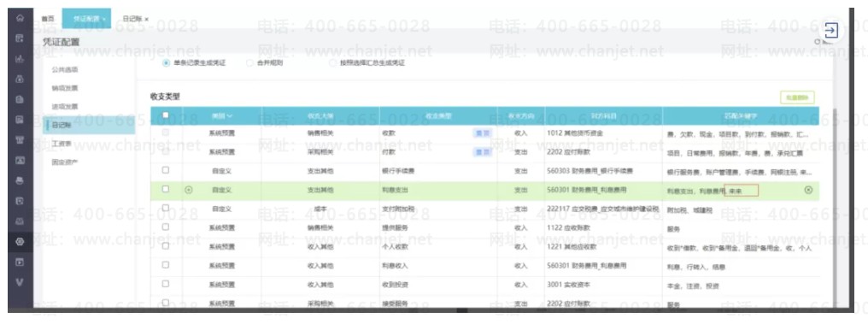Check the 收到投资 row checkbox
Viewport: 868px width, 324px height.
(166, 284)
